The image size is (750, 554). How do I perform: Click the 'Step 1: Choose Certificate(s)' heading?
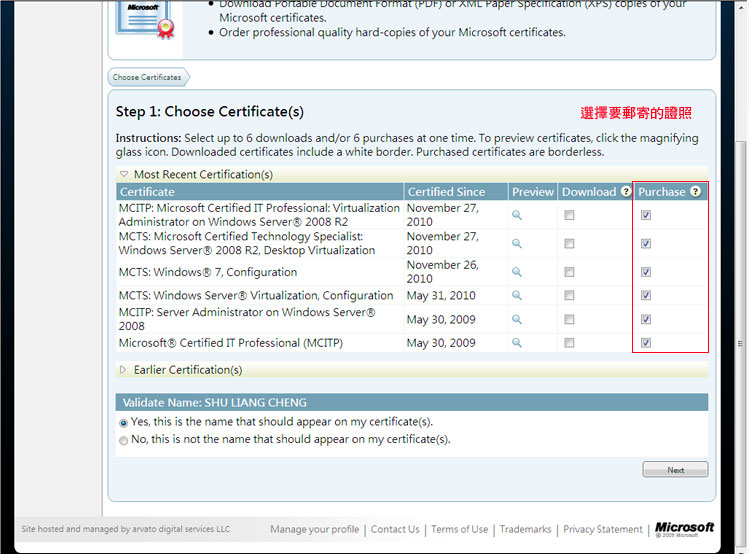210,111
